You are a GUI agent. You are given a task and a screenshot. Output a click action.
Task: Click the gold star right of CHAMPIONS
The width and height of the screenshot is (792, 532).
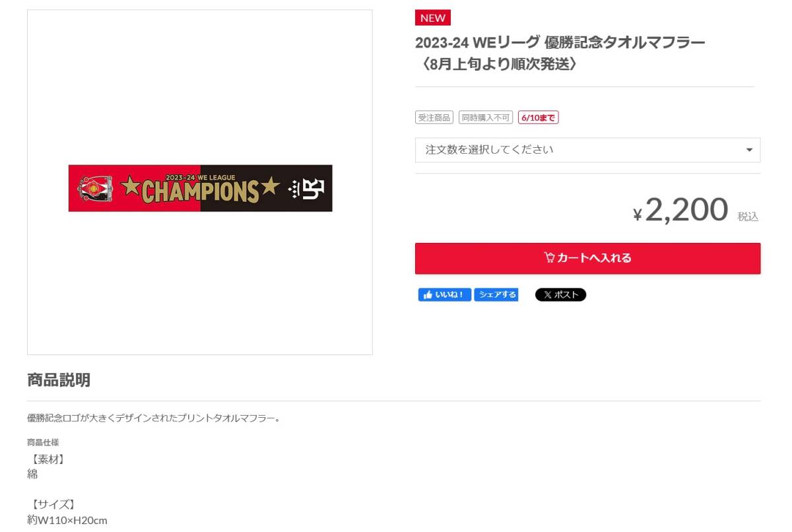(270, 187)
